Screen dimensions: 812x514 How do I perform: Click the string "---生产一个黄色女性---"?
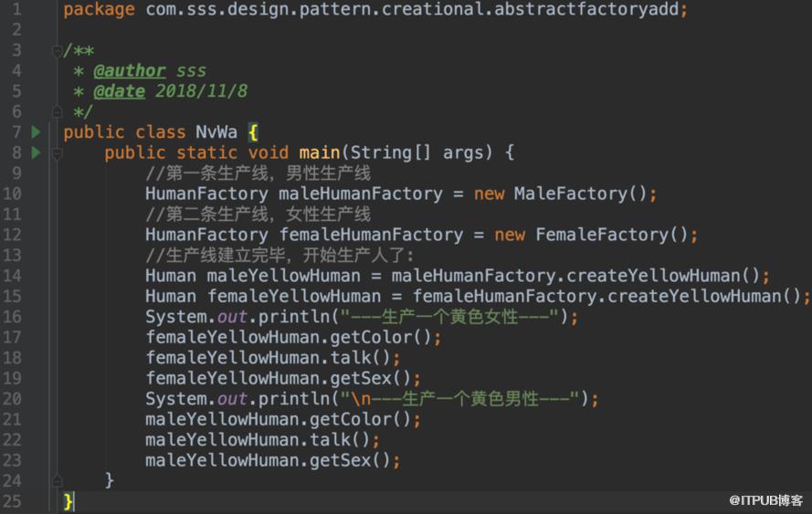[449, 316]
